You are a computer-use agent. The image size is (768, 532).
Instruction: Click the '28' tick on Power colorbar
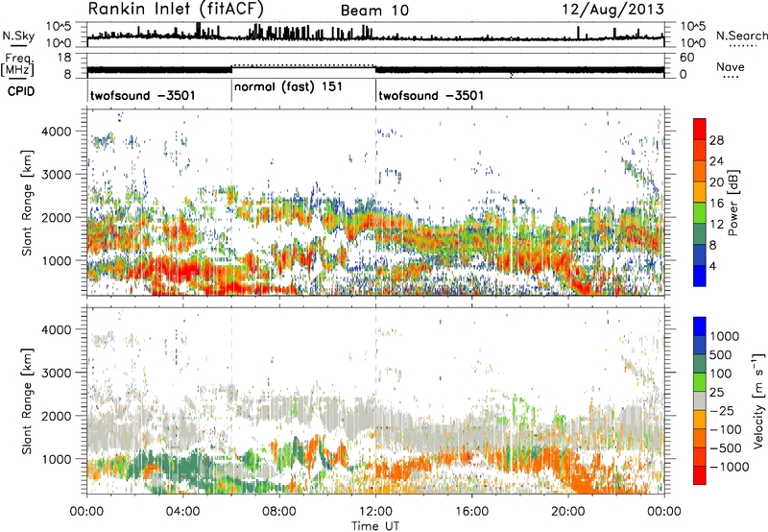point(716,140)
